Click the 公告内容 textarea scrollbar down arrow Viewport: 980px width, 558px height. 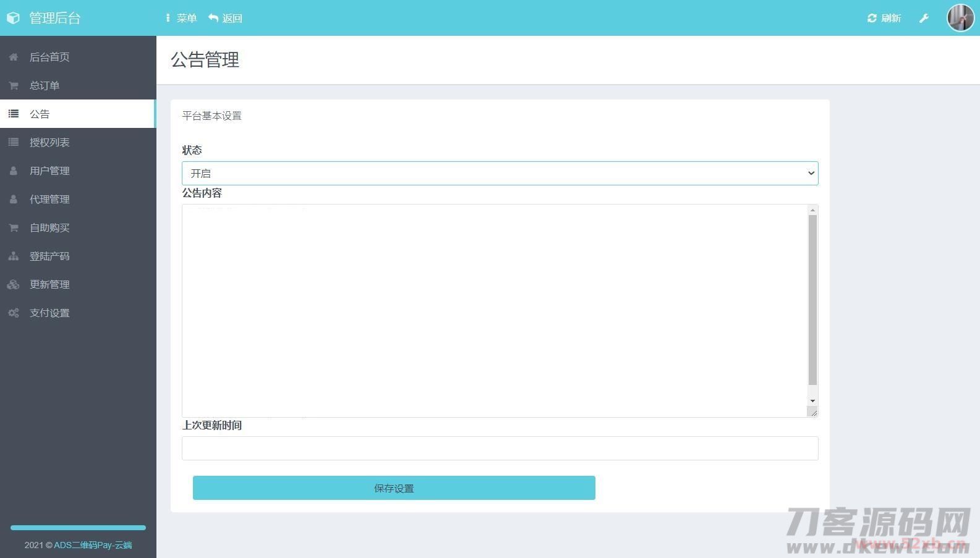pyautogui.click(x=812, y=401)
